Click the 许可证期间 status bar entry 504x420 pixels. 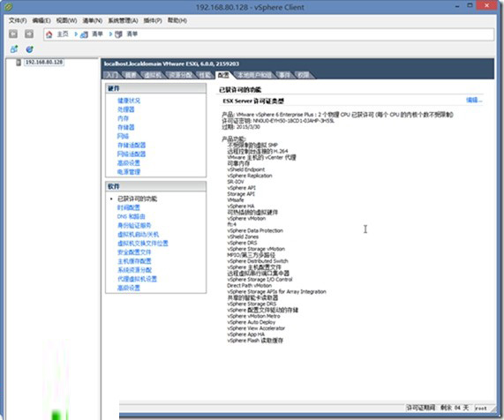pos(421,409)
